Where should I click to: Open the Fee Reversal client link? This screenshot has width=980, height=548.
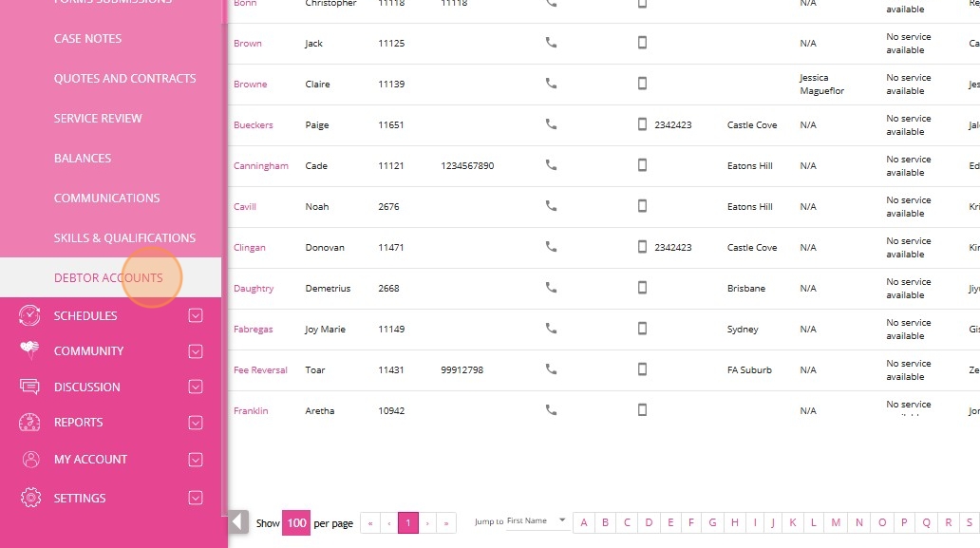(260, 369)
